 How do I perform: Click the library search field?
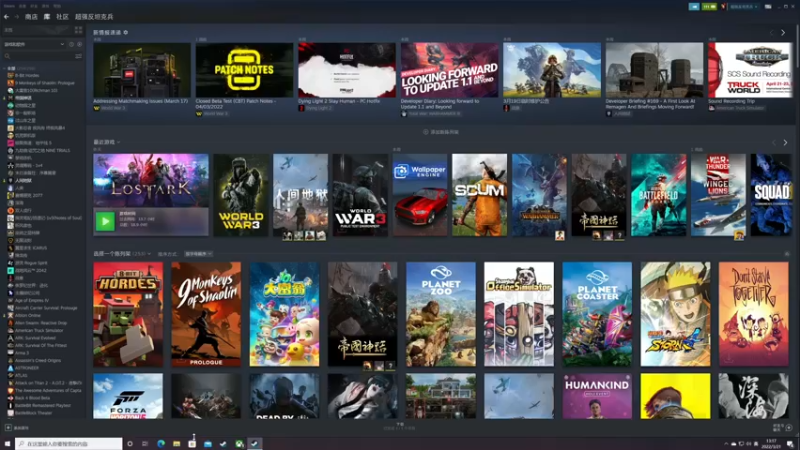tap(38, 56)
